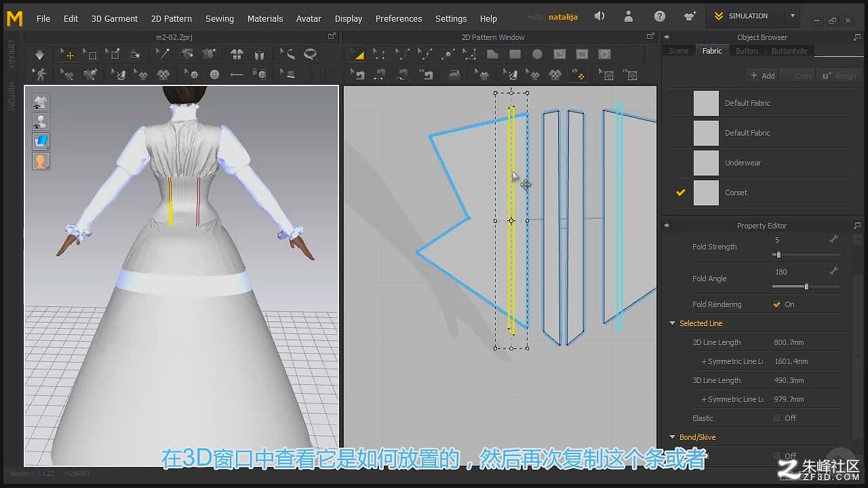Select the Tape measure icon in 3D toolbar
The image size is (868, 488).
click(x=311, y=54)
